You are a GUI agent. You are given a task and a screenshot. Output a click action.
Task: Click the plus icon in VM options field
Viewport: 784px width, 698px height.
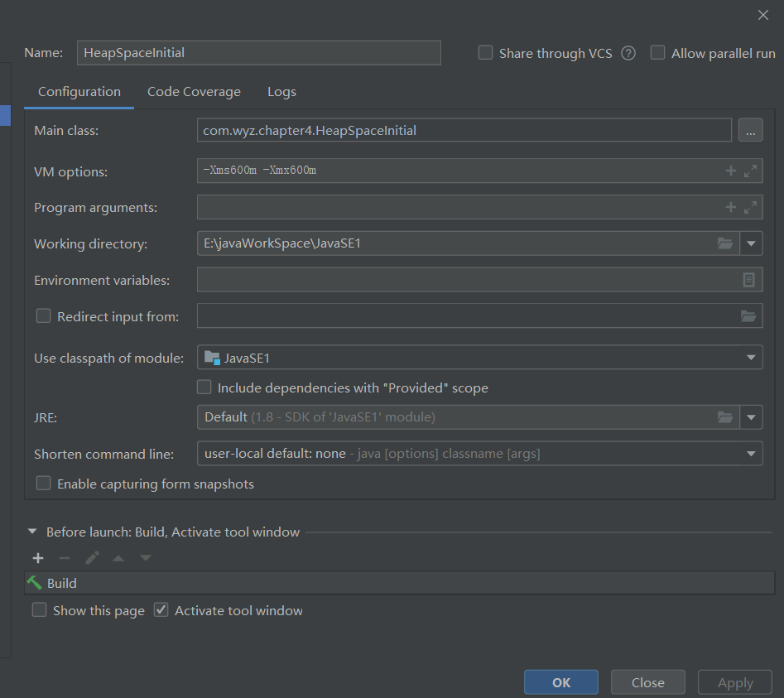click(730, 171)
